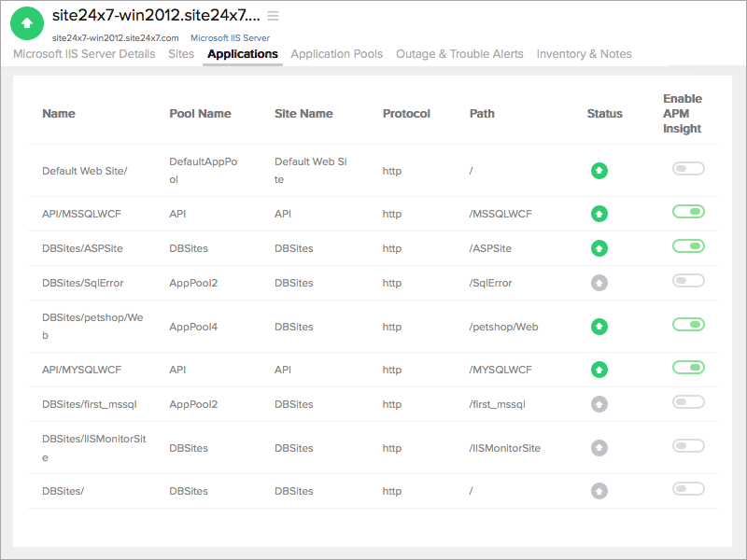Switch to the Sites tab
The height and width of the screenshot is (560, 747).
(x=181, y=54)
